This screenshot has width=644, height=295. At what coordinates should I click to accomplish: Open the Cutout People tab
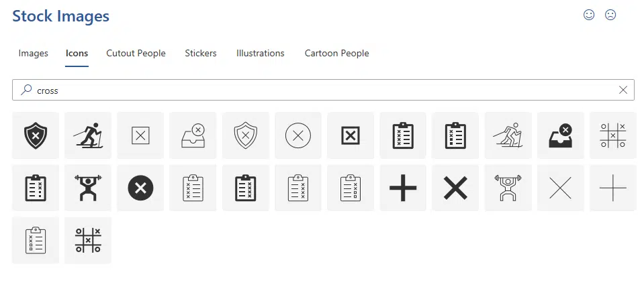point(136,54)
